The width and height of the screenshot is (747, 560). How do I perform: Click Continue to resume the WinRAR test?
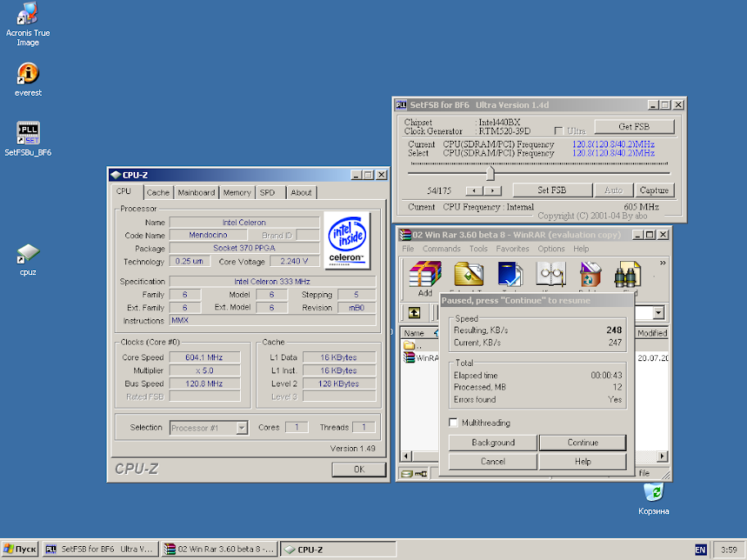tap(582, 442)
